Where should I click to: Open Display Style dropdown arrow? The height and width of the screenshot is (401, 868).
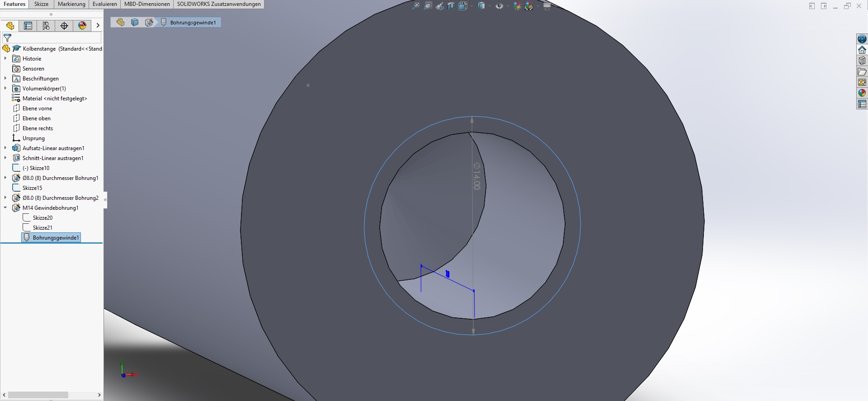click(x=489, y=6)
